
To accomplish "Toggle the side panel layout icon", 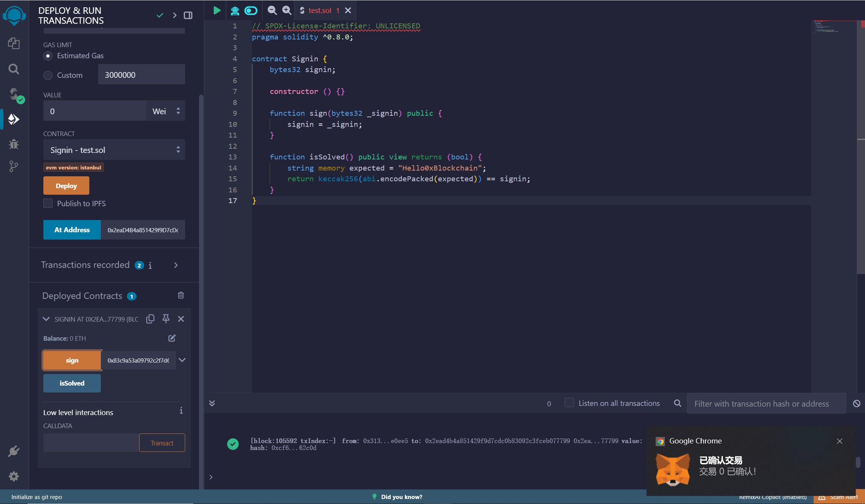I will [188, 15].
